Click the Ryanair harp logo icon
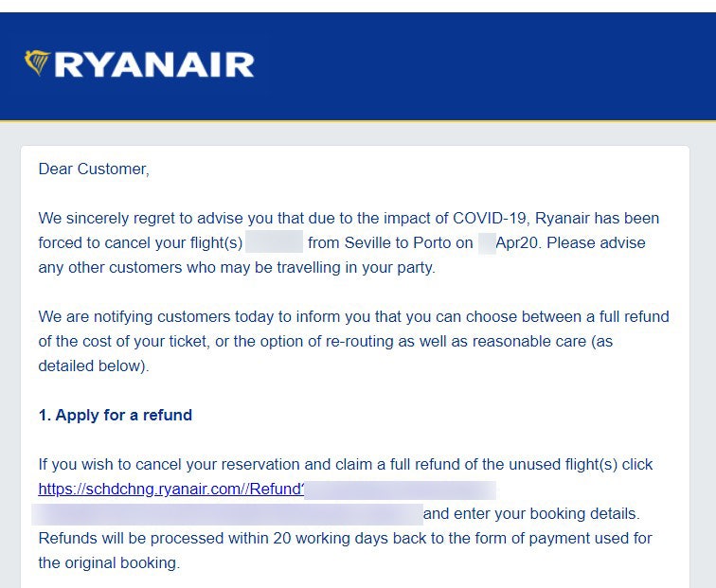Screen dimensions: 716x588 click(x=37, y=63)
